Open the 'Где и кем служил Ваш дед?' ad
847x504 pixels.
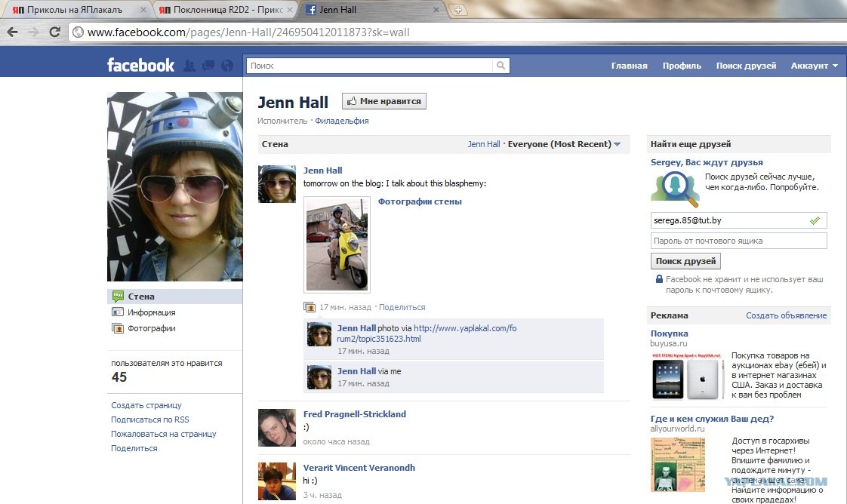pos(712,419)
